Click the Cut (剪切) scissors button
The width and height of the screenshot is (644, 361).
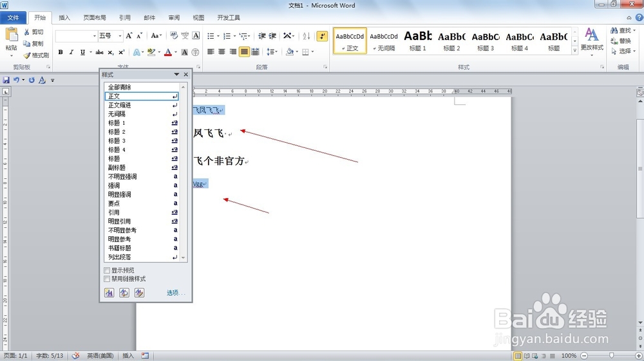[x=33, y=32]
